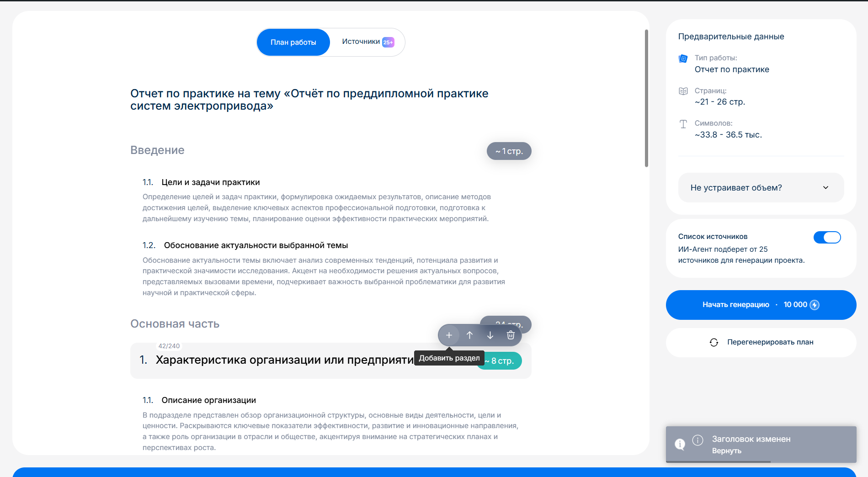Viewport: 868px width, 477px height.
Task: Click the lightning coin icon beside 10 000
Action: point(815,305)
